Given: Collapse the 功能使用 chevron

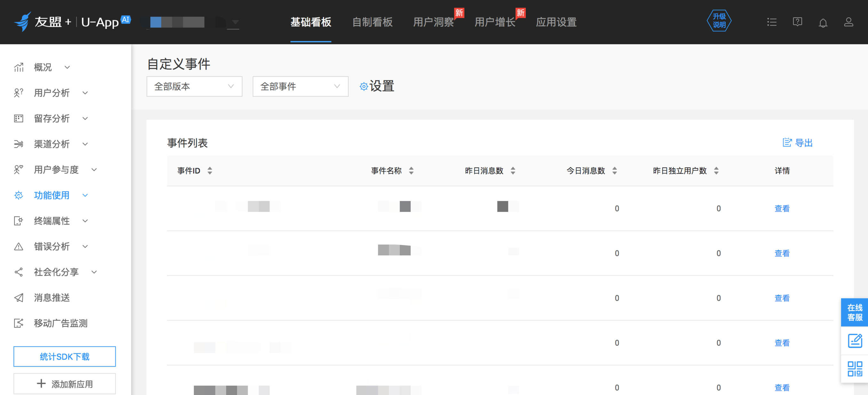Looking at the screenshot, I should click(x=85, y=195).
